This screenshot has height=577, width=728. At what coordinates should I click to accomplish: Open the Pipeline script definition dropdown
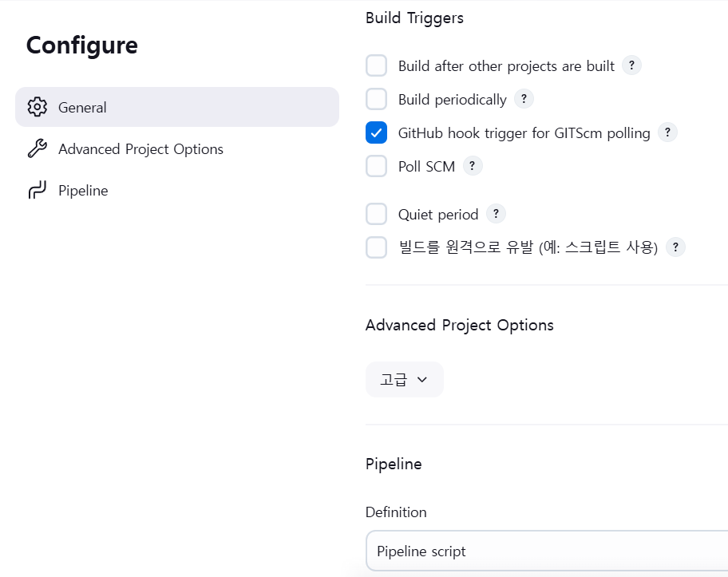point(547,551)
